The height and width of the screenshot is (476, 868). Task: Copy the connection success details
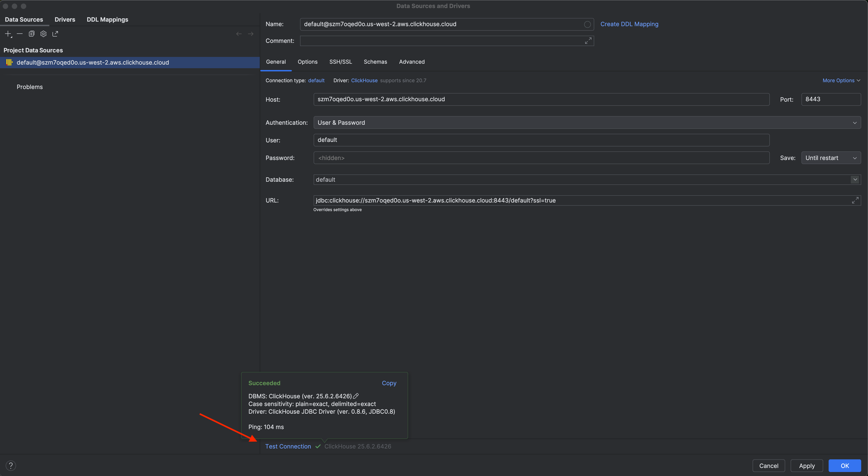click(x=389, y=383)
